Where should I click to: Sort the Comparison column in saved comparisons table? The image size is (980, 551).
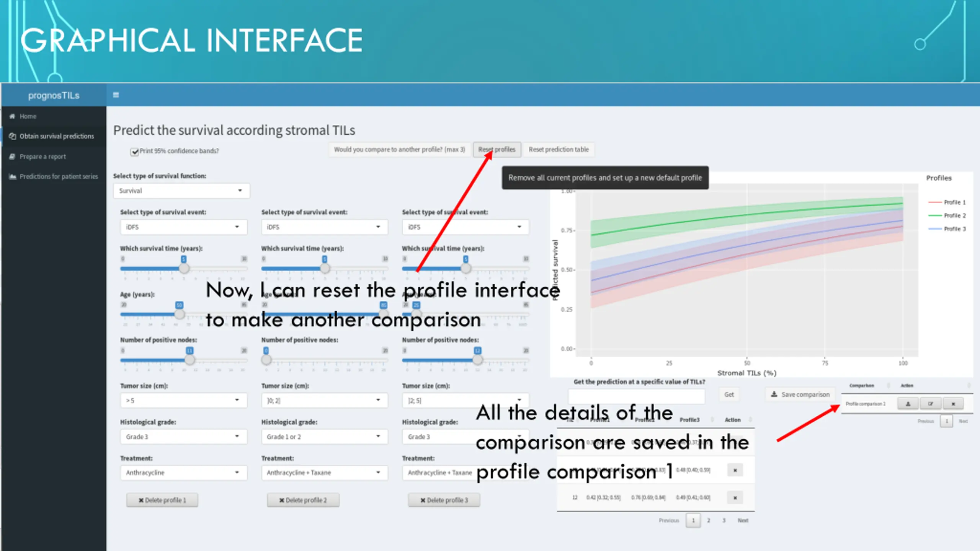click(889, 385)
